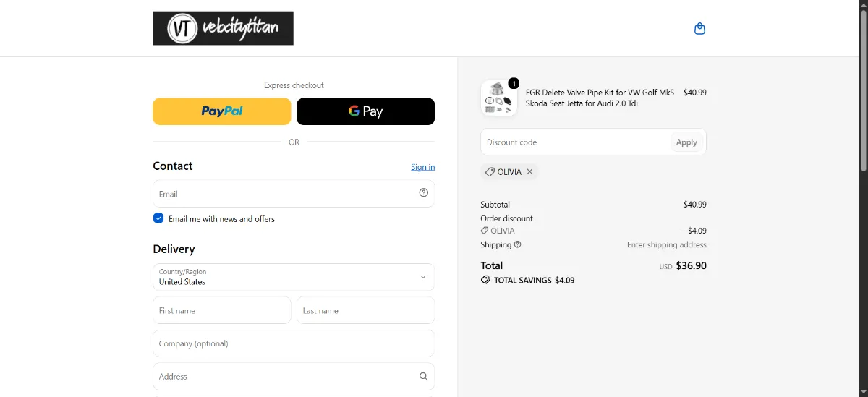Click the $36.90 total amount
The image size is (868, 397).
pyautogui.click(x=692, y=265)
